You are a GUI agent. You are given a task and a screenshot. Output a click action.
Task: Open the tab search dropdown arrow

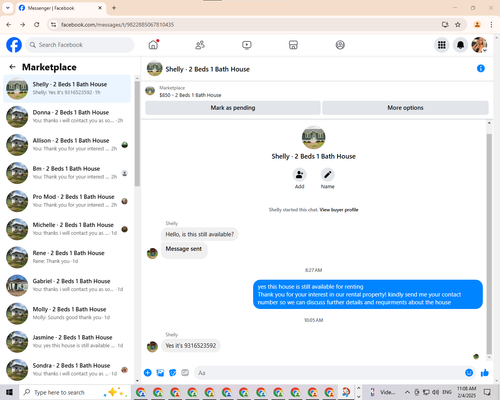coord(7,8)
